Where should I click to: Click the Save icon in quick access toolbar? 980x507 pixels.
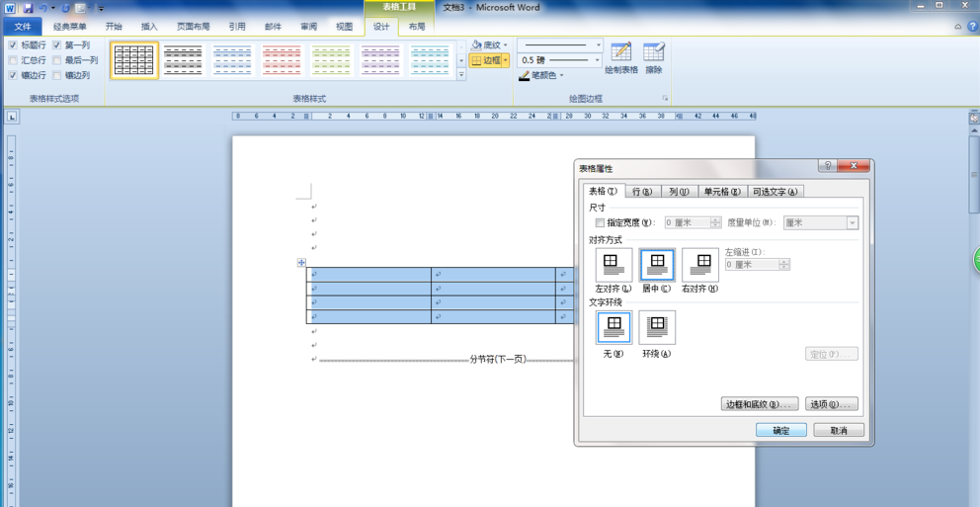pyautogui.click(x=28, y=8)
